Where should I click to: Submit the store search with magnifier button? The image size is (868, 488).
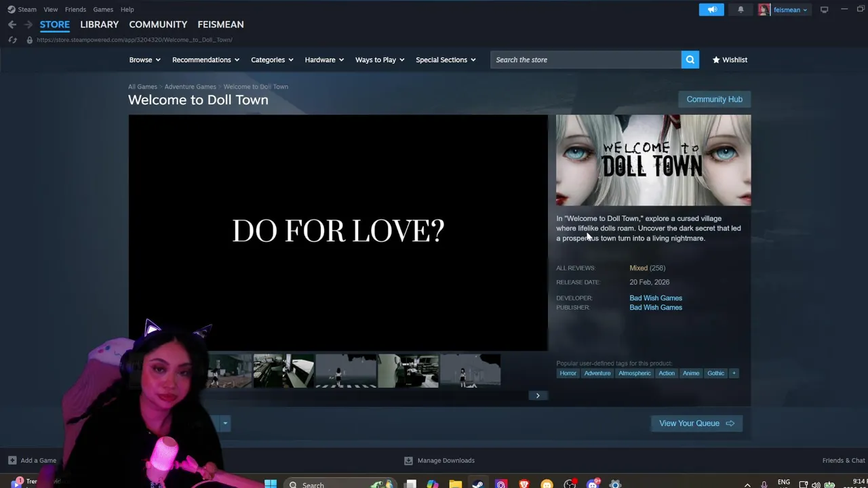click(690, 60)
